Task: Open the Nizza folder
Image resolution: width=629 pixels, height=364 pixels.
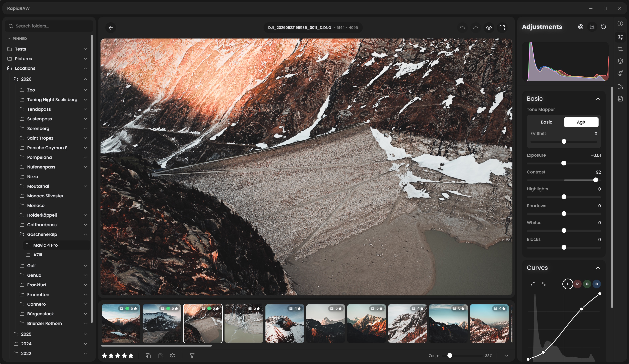Action: click(x=53, y=177)
